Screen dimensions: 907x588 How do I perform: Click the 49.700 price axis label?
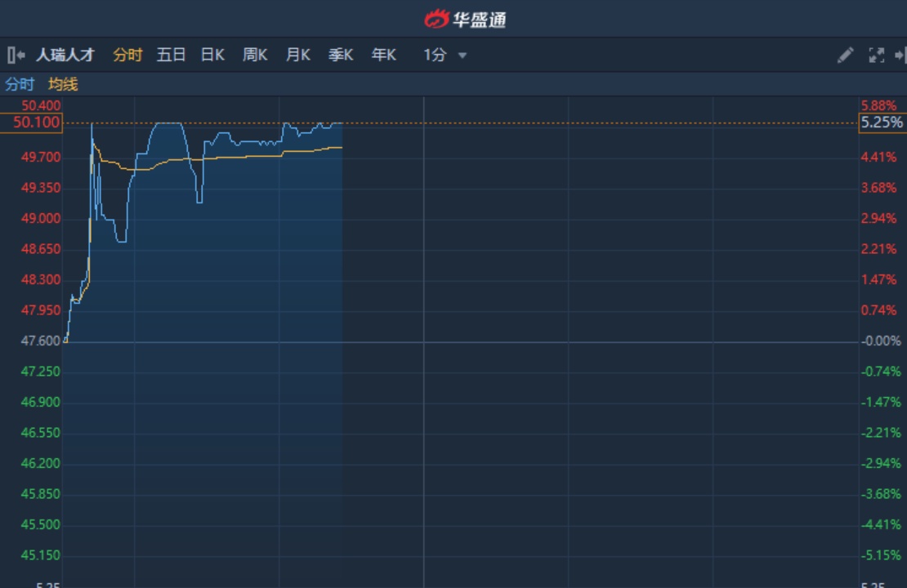click(41, 158)
